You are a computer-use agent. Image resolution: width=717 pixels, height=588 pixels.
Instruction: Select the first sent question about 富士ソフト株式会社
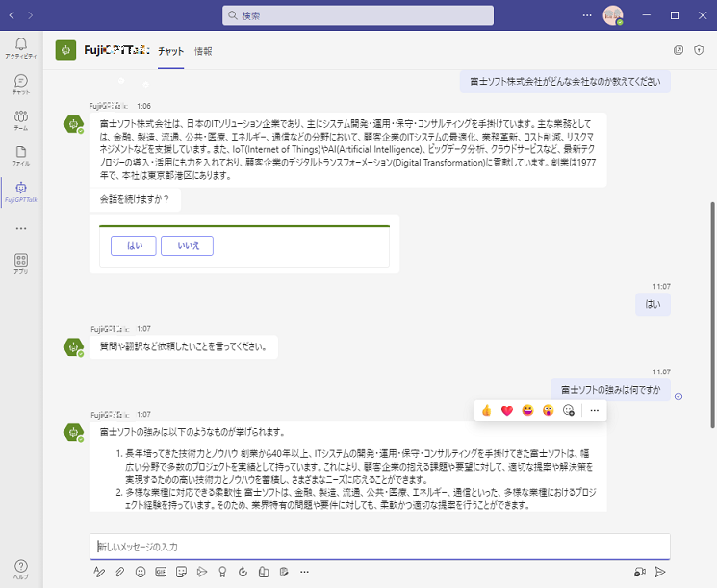(565, 82)
